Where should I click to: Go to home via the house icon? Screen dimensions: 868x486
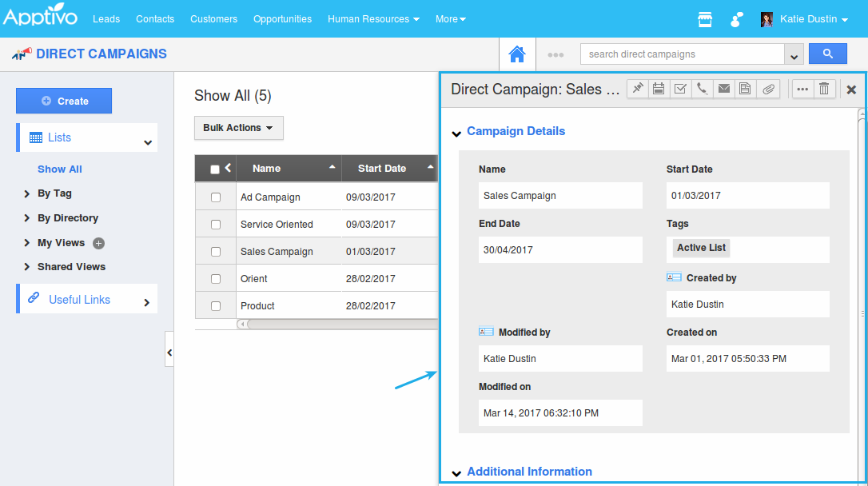(x=517, y=54)
